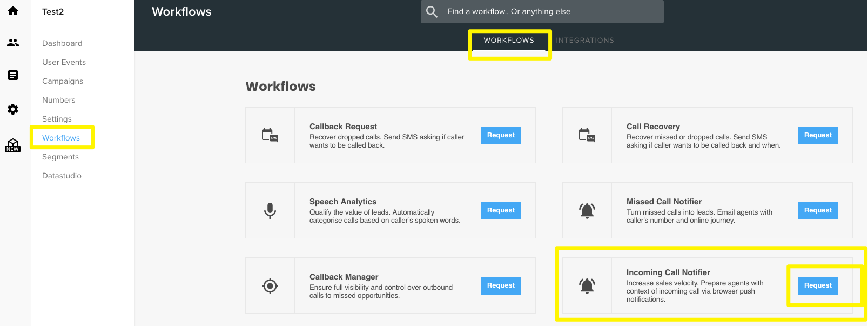Click the Test2 account name
Screen dimensions: 868x326
(x=53, y=11)
